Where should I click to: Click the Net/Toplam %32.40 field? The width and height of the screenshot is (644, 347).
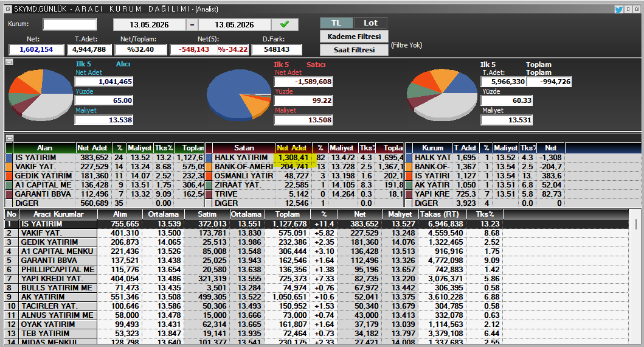pos(141,49)
